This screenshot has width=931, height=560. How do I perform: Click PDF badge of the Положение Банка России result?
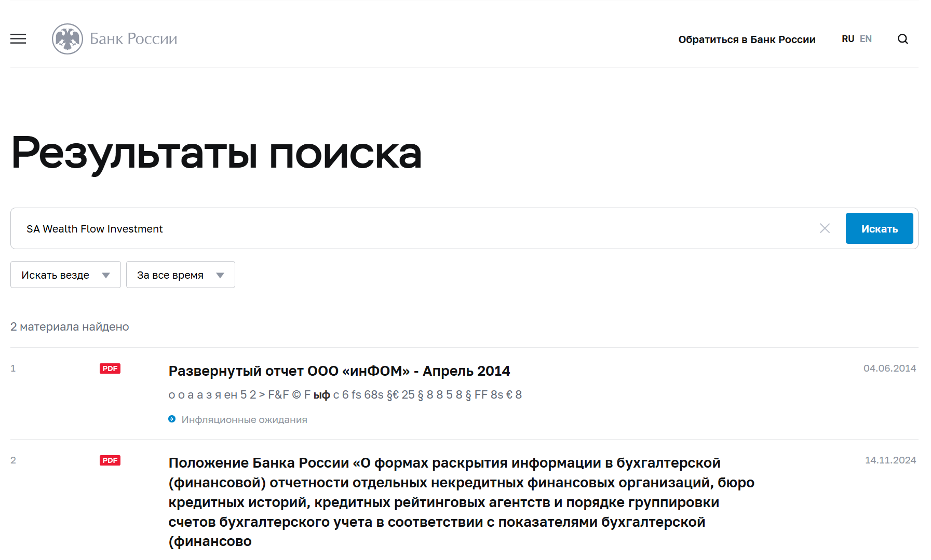(x=110, y=460)
